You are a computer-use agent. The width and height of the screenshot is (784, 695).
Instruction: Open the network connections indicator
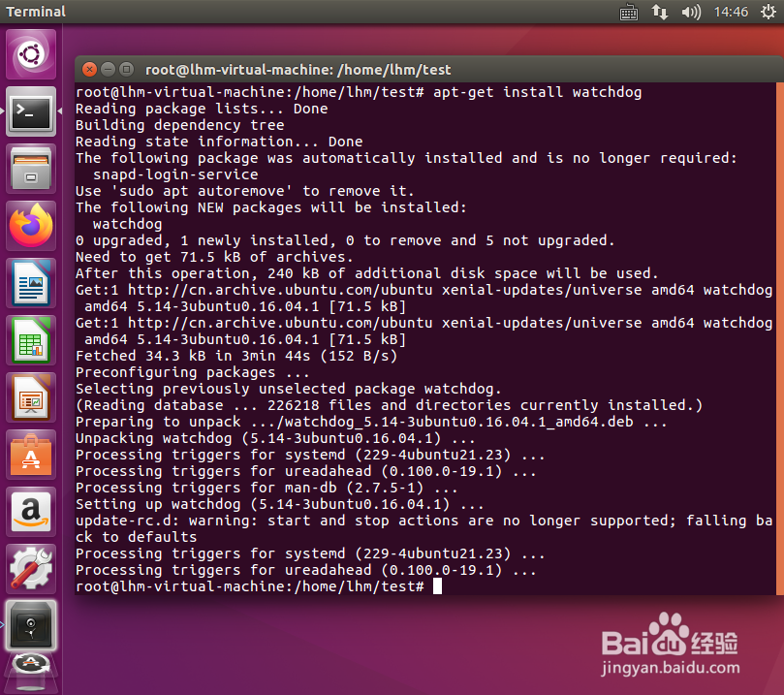point(660,12)
